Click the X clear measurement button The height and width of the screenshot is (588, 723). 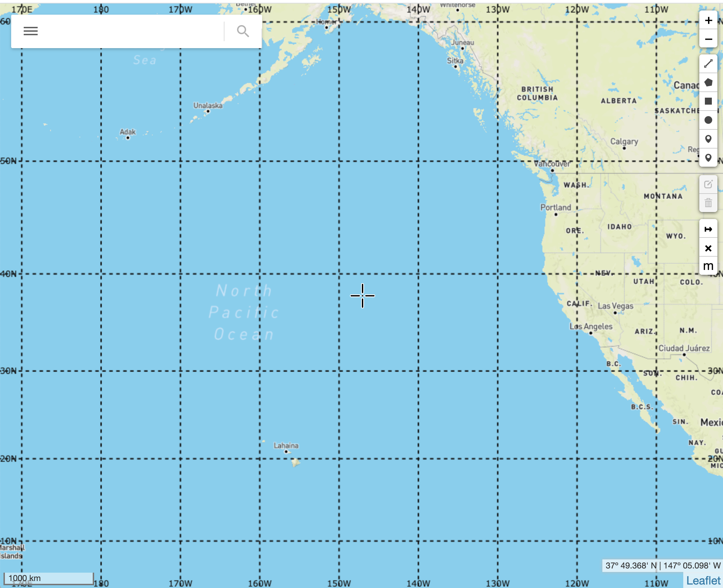click(x=708, y=248)
